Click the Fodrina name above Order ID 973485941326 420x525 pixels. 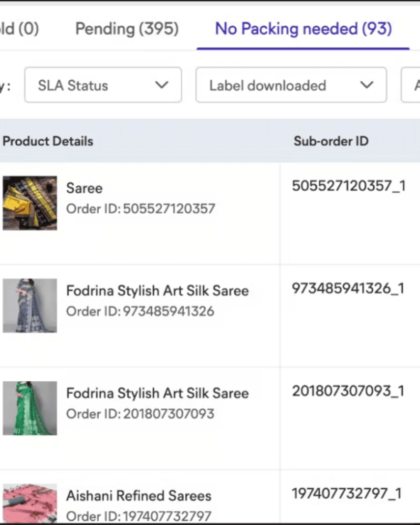[x=157, y=291]
